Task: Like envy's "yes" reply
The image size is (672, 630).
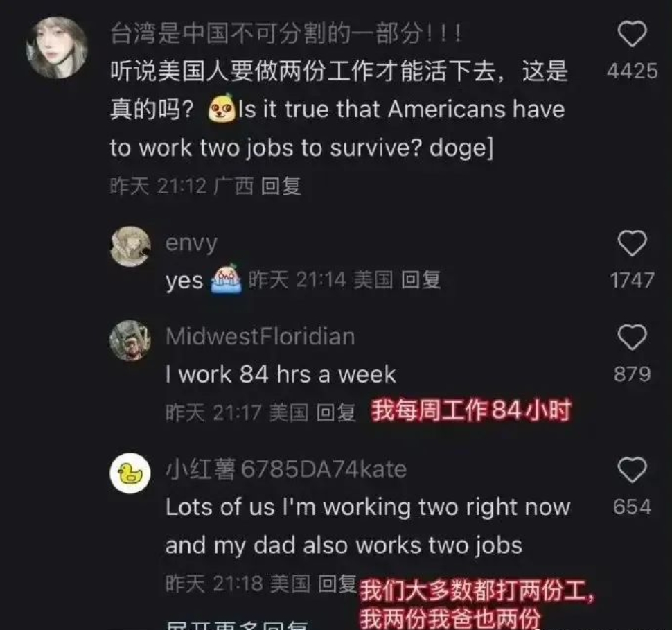Action: [632, 243]
